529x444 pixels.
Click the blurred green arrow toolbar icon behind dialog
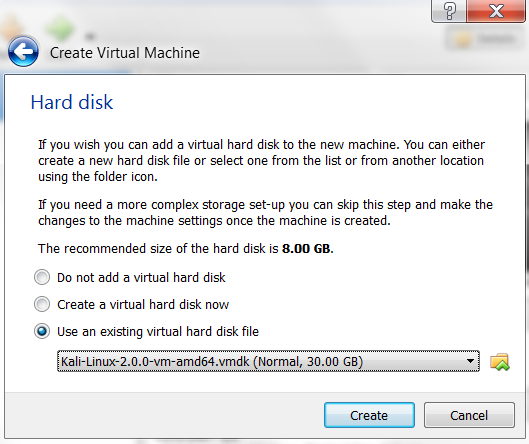[60, 28]
